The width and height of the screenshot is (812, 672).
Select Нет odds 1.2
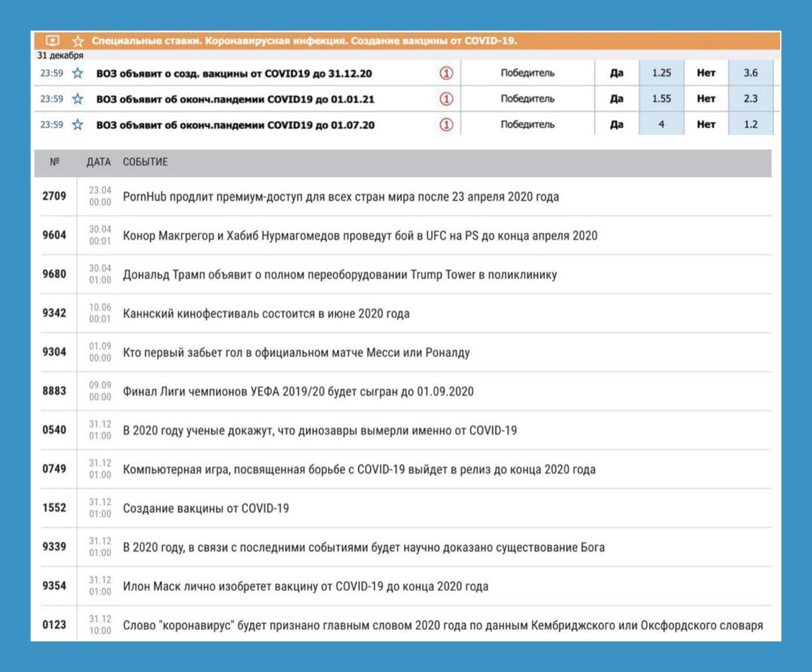751,124
